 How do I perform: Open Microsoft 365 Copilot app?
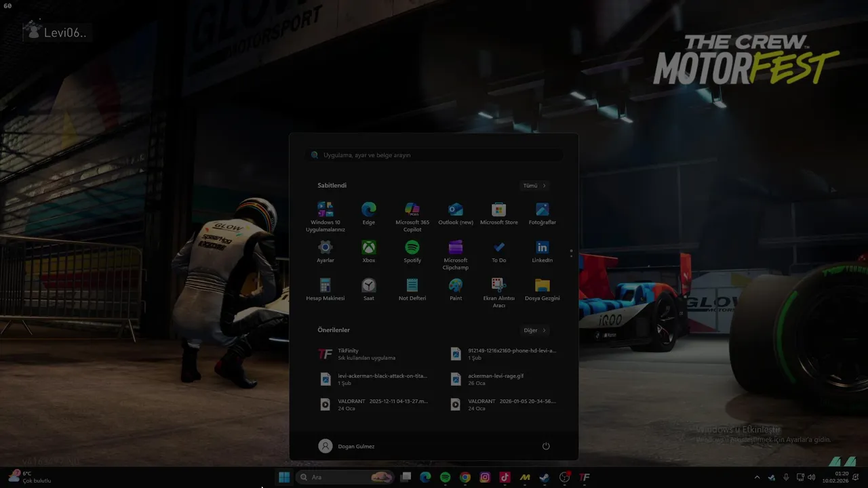412,217
